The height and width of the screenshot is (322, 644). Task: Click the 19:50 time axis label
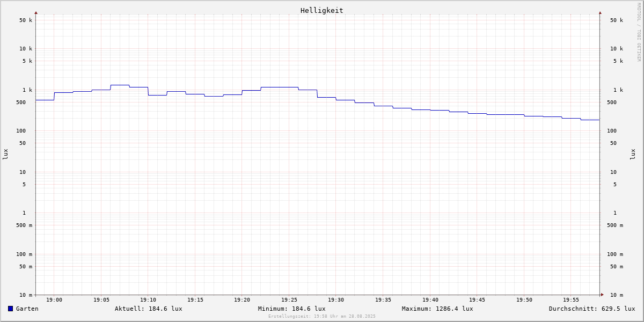coord(524,300)
